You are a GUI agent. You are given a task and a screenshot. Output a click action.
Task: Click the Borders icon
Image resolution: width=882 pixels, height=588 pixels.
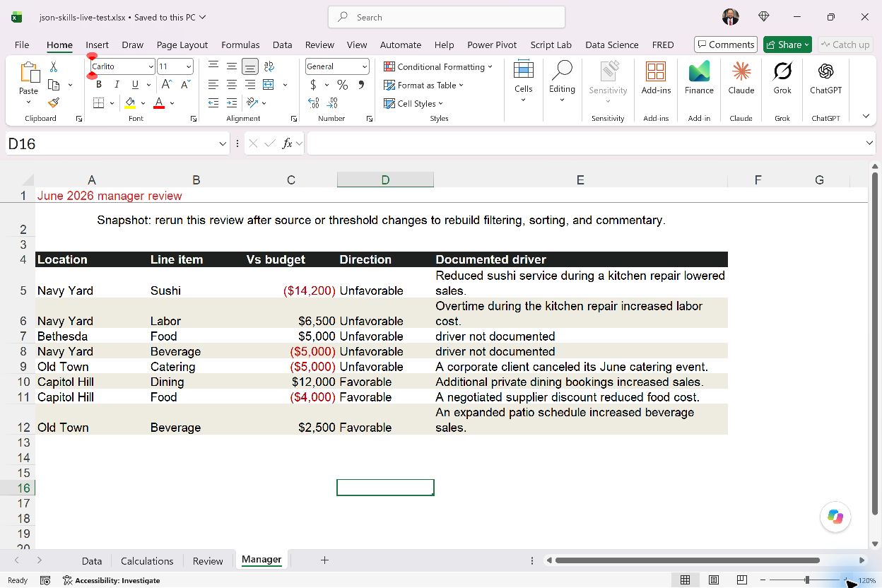coord(99,103)
